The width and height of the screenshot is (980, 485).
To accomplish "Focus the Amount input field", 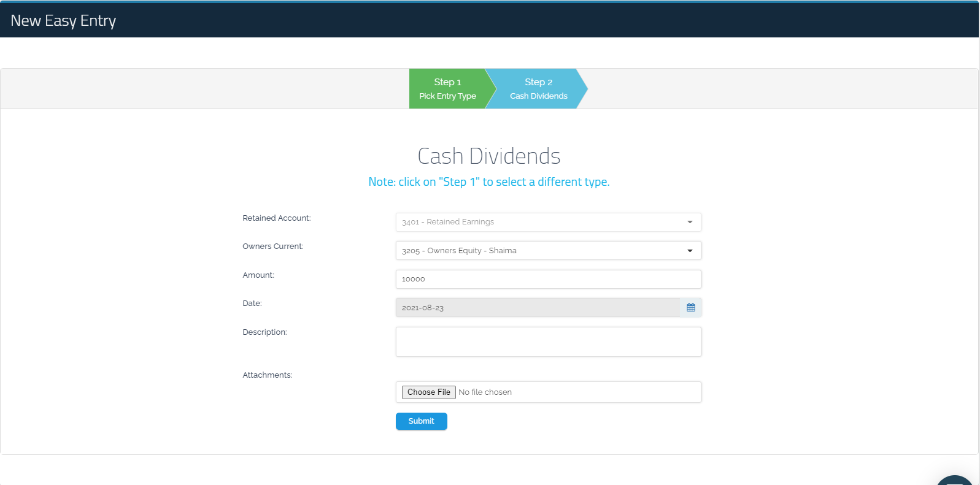I will click(x=548, y=279).
